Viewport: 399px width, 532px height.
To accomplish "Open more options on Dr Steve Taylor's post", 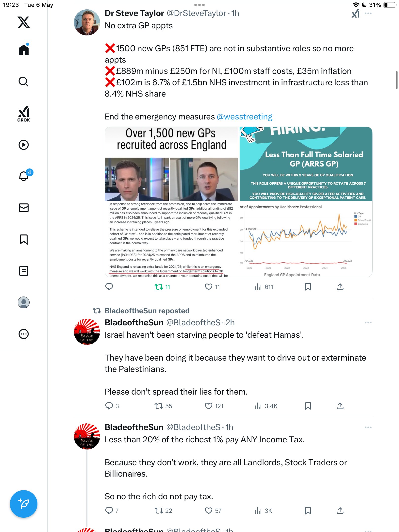I will (368, 13).
